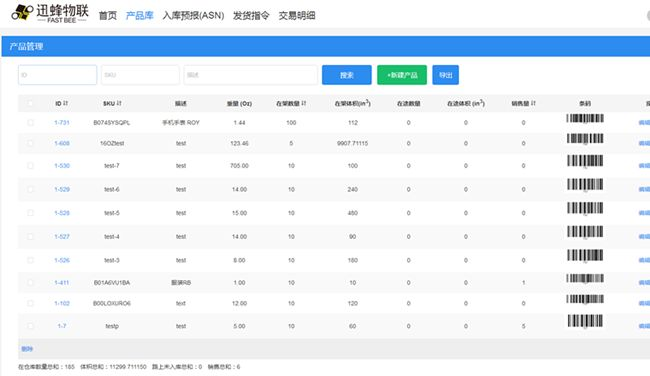
Task: Check the box for product 1-731
Action: (x=30, y=123)
